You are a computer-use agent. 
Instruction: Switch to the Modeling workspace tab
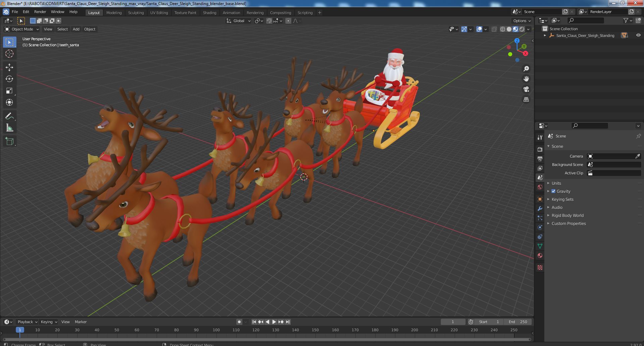pyautogui.click(x=114, y=13)
